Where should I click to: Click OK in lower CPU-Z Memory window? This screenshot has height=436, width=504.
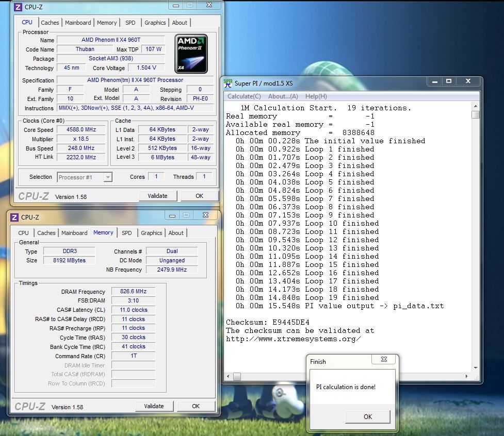[x=196, y=406]
